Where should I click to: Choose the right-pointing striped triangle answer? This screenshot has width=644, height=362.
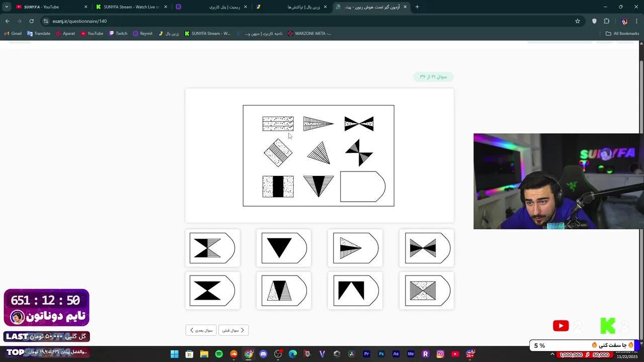point(355,248)
